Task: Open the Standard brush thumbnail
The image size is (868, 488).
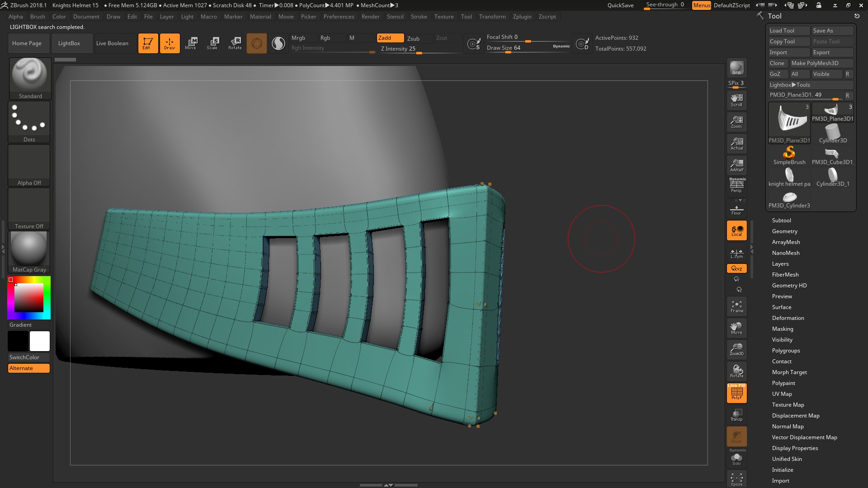Action: (x=30, y=79)
